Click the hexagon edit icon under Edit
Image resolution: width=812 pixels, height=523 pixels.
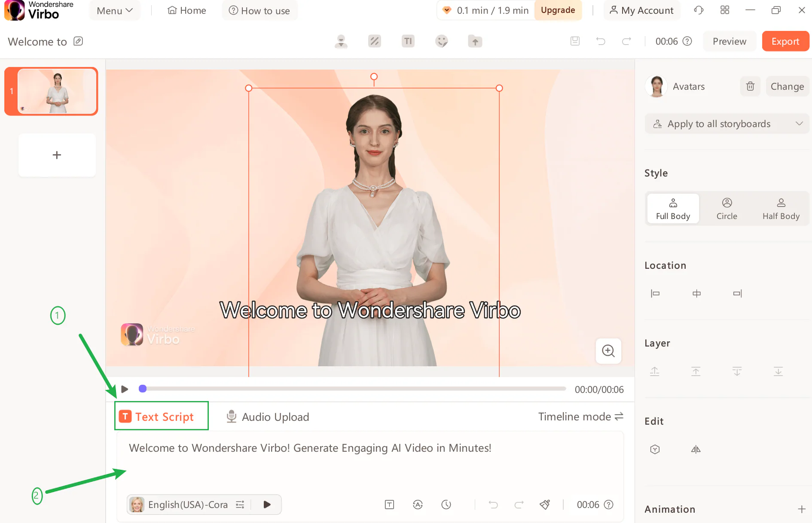pos(655,449)
